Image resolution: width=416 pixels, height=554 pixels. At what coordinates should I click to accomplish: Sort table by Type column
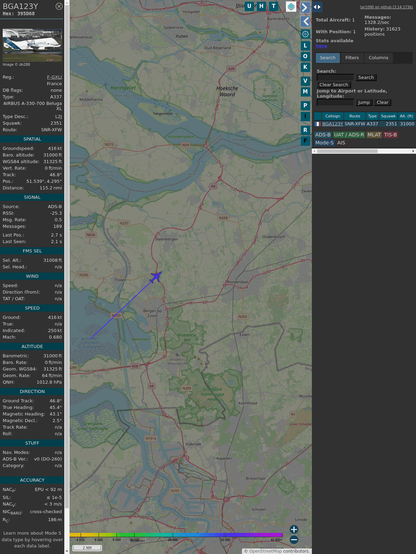click(x=372, y=116)
